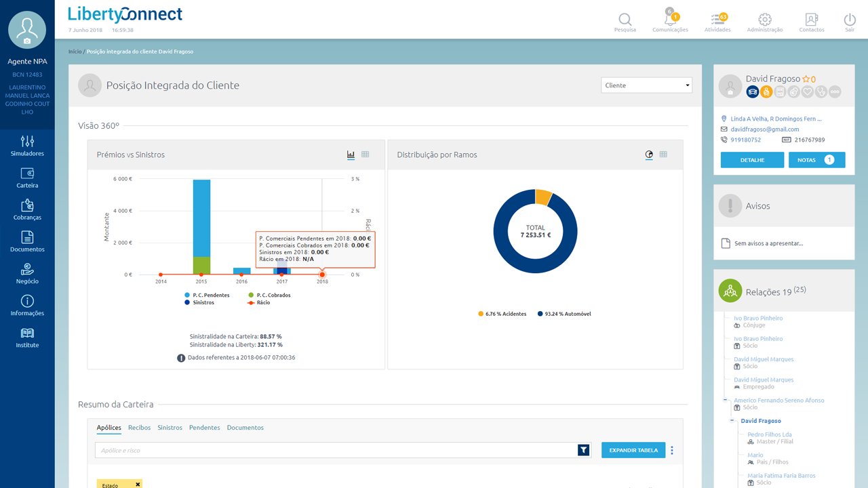Open Maria Fatima Faria Barros relation

(781, 476)
